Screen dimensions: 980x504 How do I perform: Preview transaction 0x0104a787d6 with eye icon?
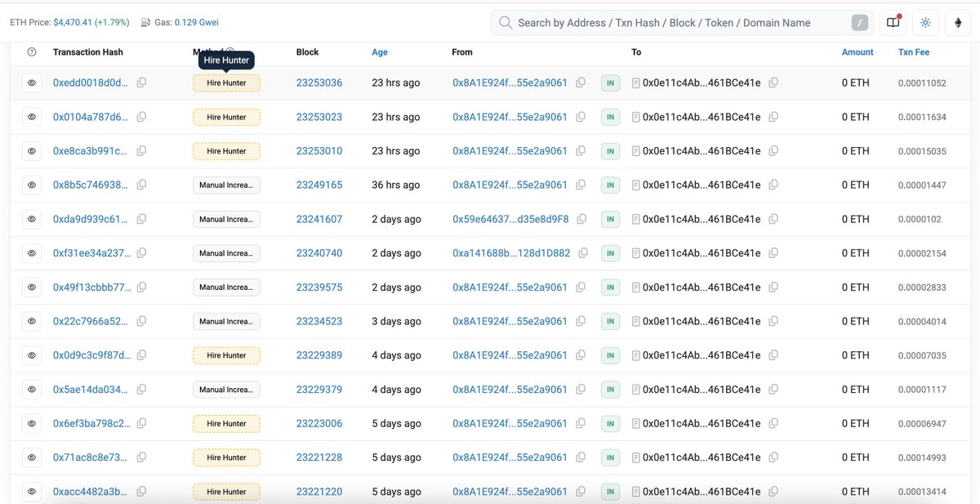pos(32,117)
